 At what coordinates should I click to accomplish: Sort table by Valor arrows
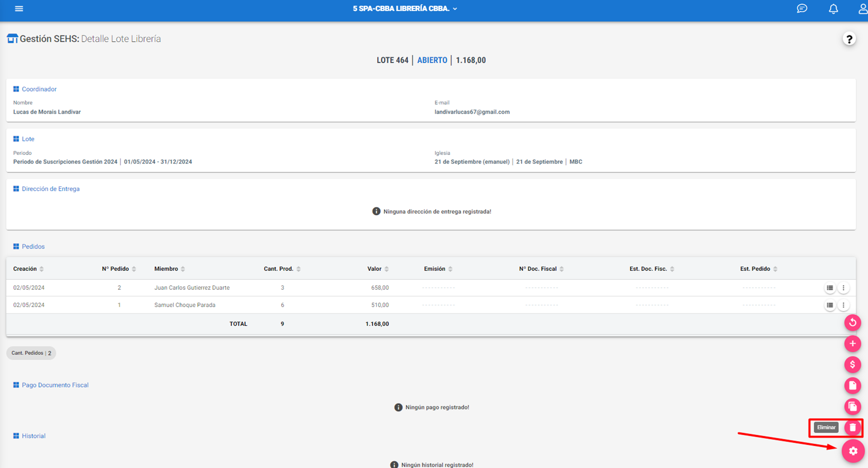pos(386,269)
